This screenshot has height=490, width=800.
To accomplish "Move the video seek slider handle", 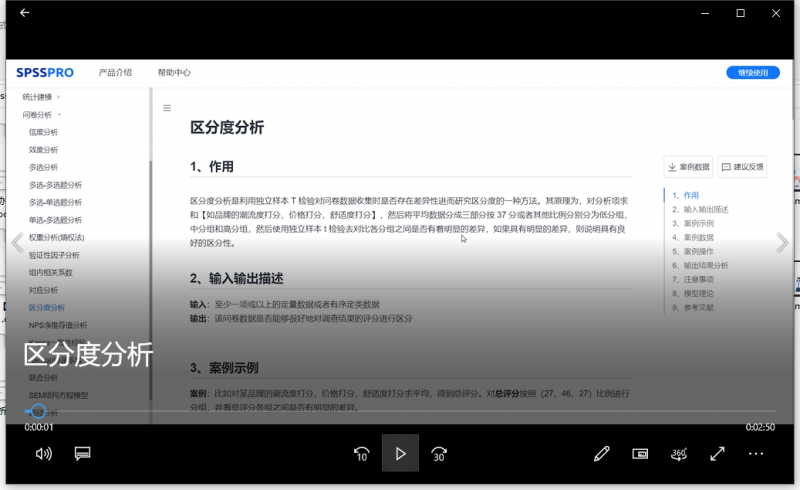I will 38,411.
